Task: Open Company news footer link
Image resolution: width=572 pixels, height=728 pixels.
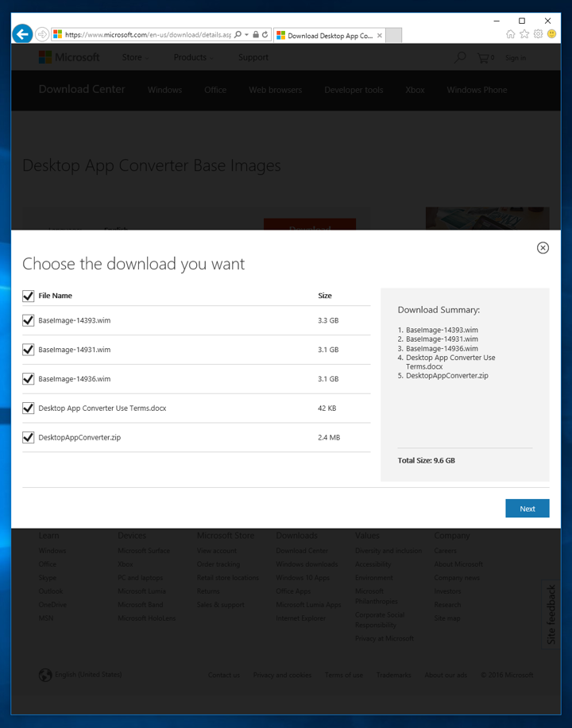Action: tap(457, 578)
